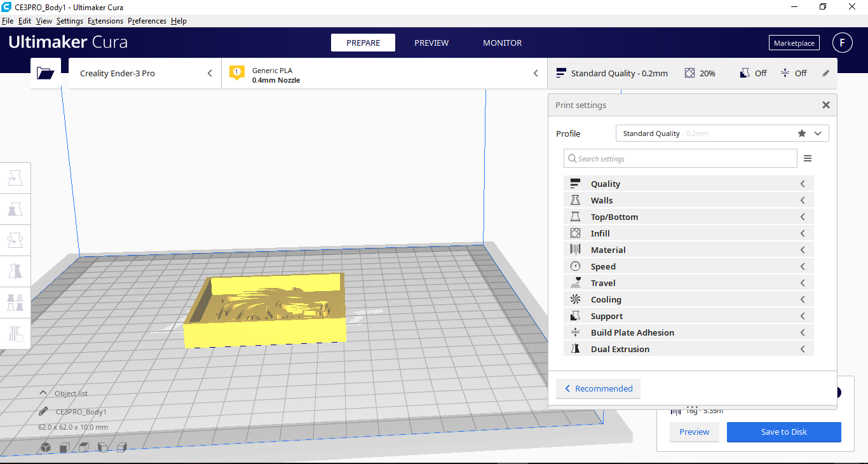Switch to the MONITOR stage tab
Image resolution: width=868 pixels, height=464 pixels.
502,43
